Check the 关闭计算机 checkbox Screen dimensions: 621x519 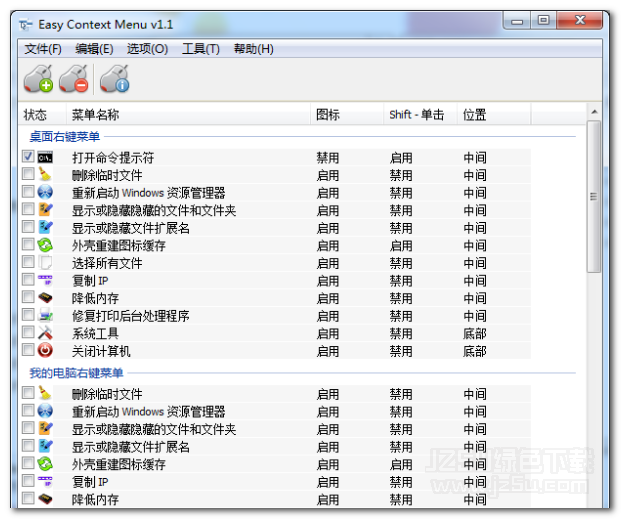(x=28, y=349)
